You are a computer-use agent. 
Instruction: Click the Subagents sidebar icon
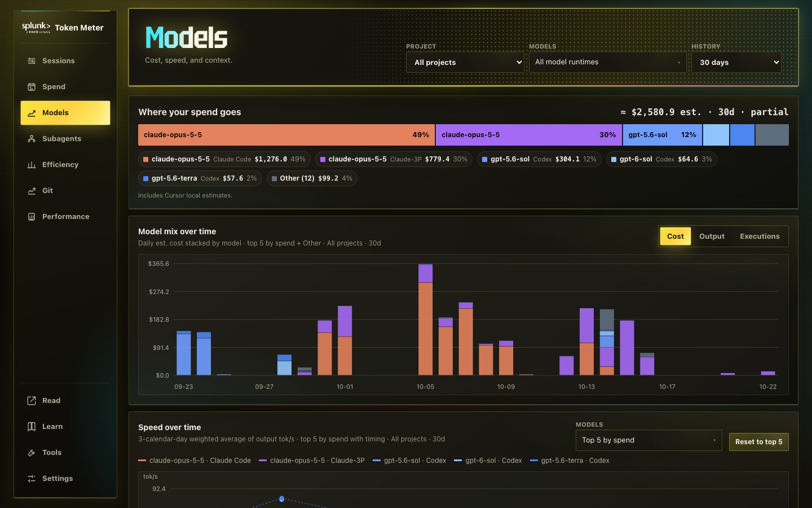32,139
